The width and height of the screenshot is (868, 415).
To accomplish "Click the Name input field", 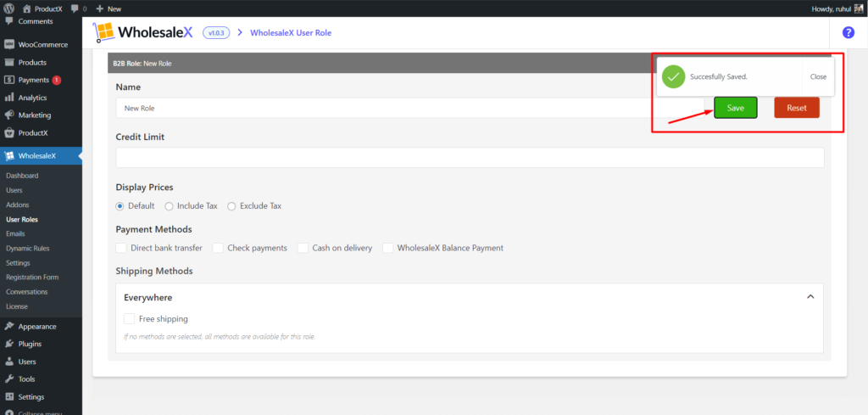I will [409, 108].
